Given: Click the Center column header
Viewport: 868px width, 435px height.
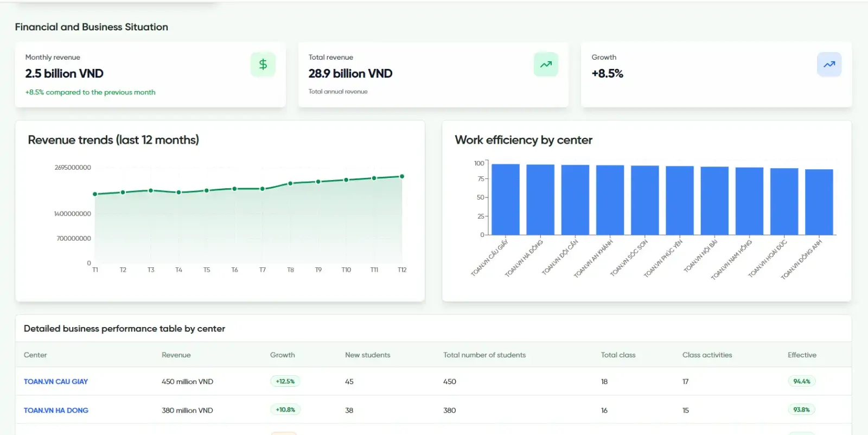Looking at the screenshot, I should click(35, 355).
